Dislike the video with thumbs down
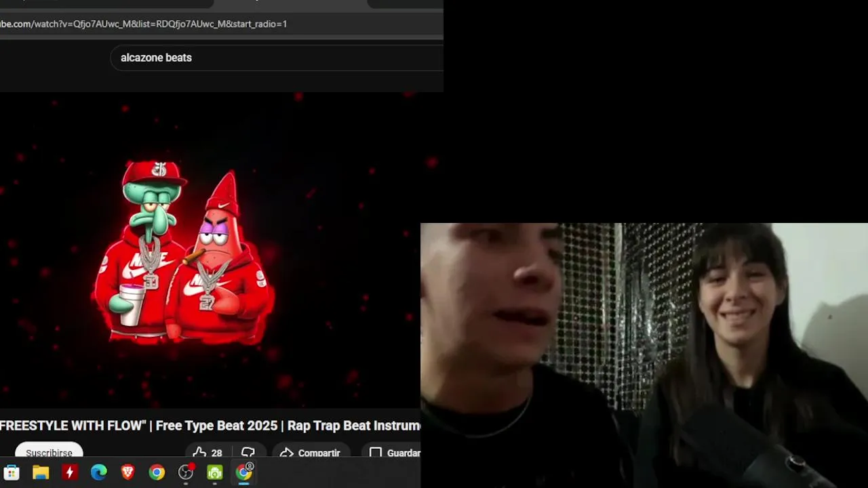 pyautogui.click(x=248, y=453)
